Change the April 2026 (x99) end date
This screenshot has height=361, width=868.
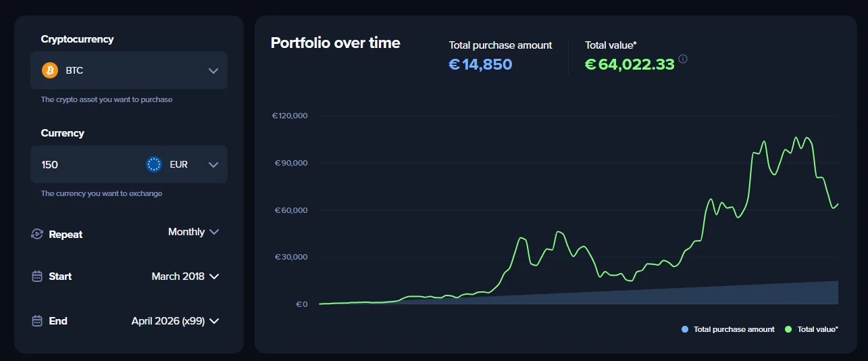pos(175,320)
